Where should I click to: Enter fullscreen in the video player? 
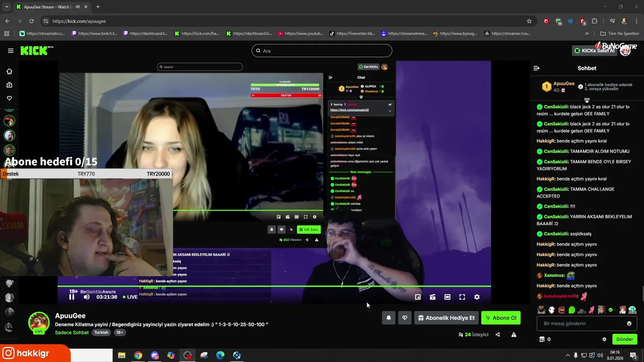462,297
